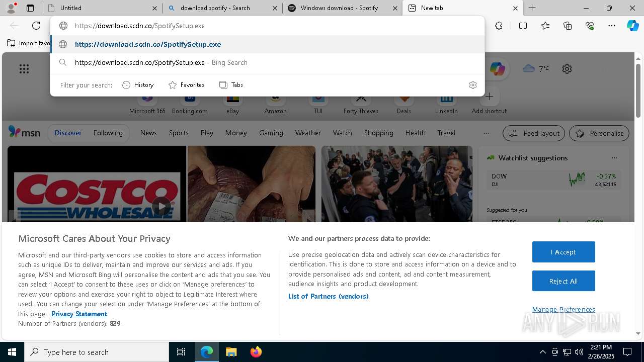Select the Bing Search suggestion row
The image size is (644, 362).
pyautogui.click(x=267, y=62)
